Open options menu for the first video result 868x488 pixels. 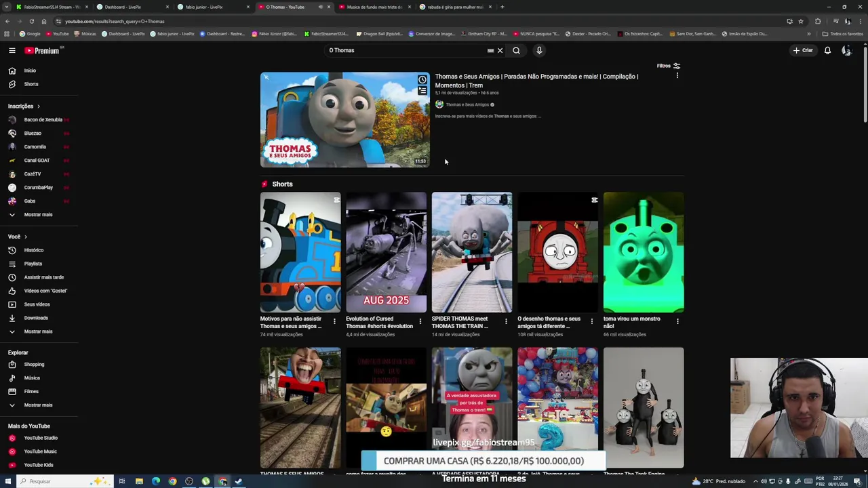677,75
